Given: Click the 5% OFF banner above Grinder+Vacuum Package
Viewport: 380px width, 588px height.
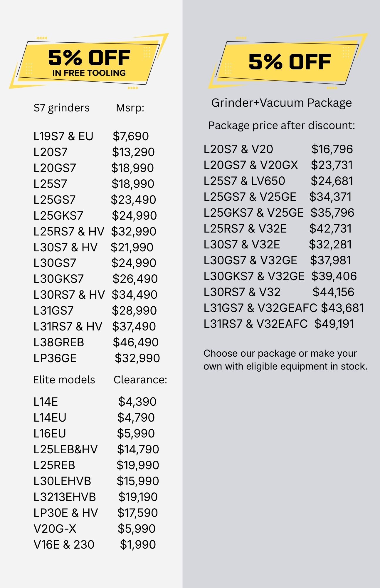Looking at the screenshot, I should coord(289,62).
